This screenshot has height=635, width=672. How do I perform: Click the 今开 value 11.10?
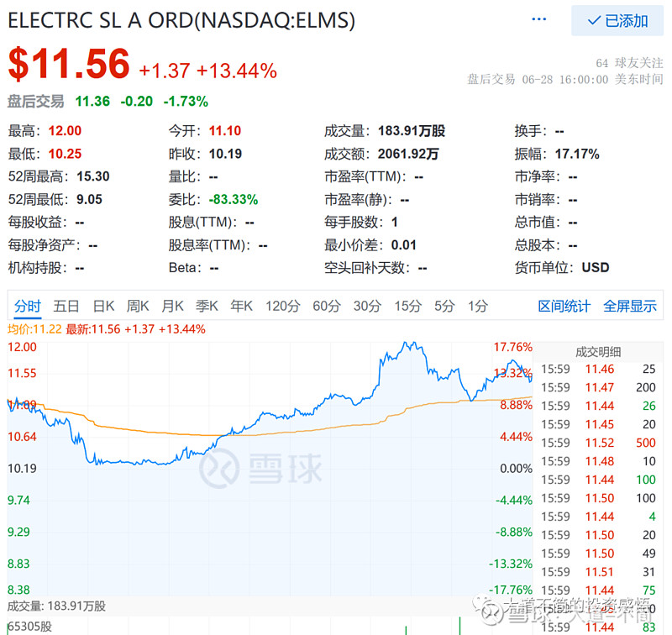pyautogui.click(x=225, y=131)
